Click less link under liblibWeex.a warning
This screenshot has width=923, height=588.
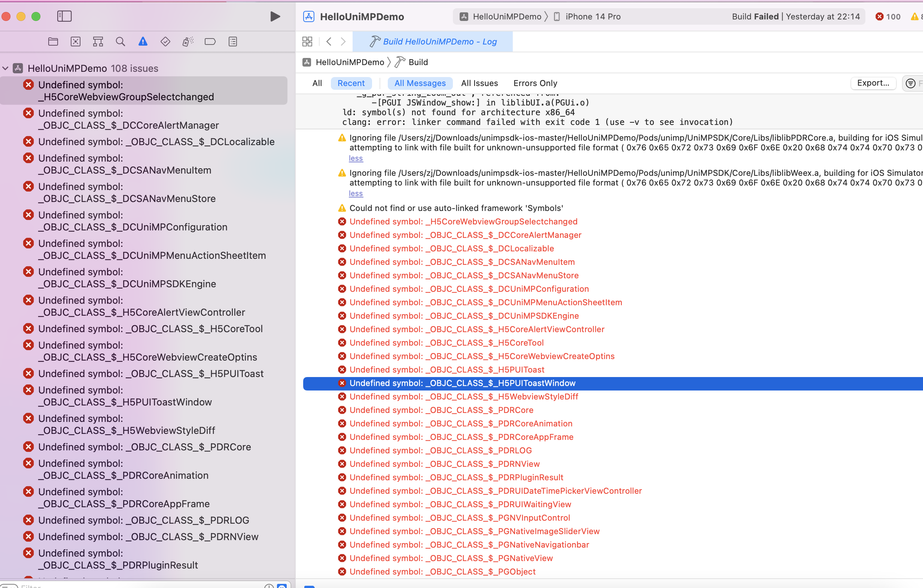(356, 193)
